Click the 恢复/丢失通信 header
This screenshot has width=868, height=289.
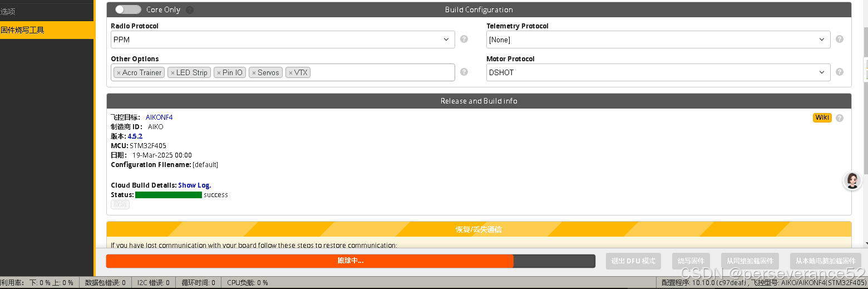click(x=479, y=229)
